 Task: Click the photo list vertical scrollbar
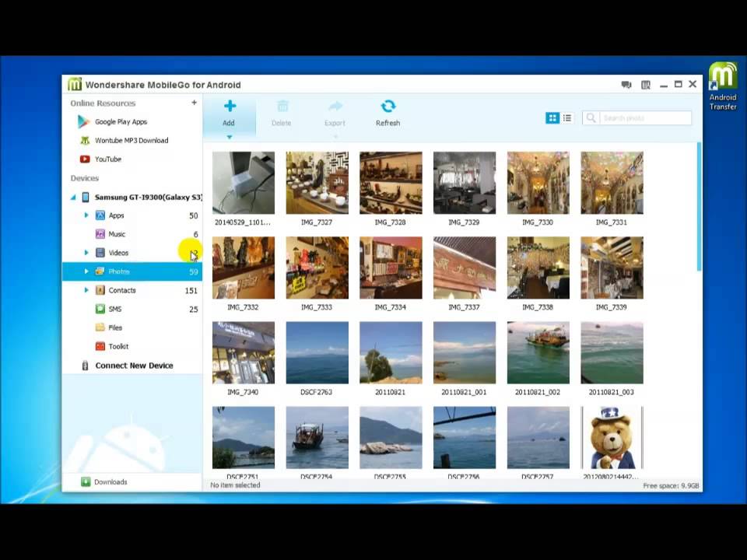point(700,207)
